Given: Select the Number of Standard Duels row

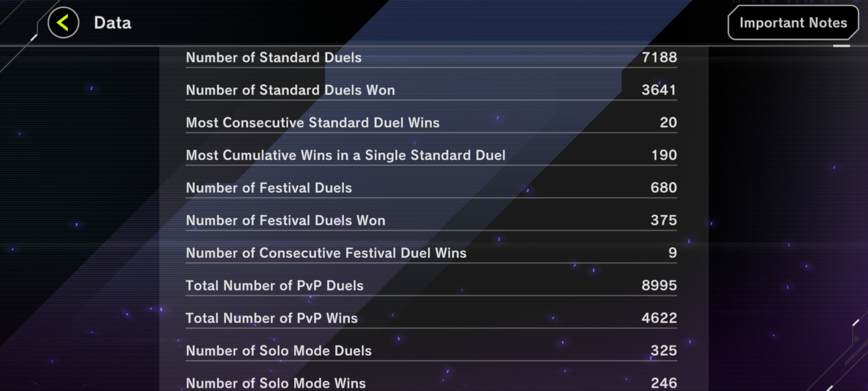Looking at the screenshot, I should click(x=431, y=58).
